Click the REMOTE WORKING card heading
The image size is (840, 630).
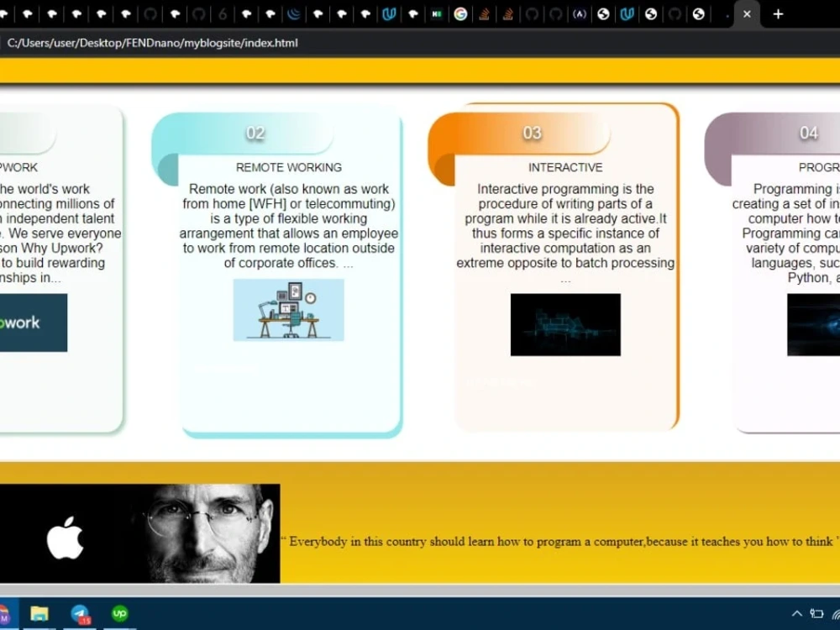tap(289, 167)
